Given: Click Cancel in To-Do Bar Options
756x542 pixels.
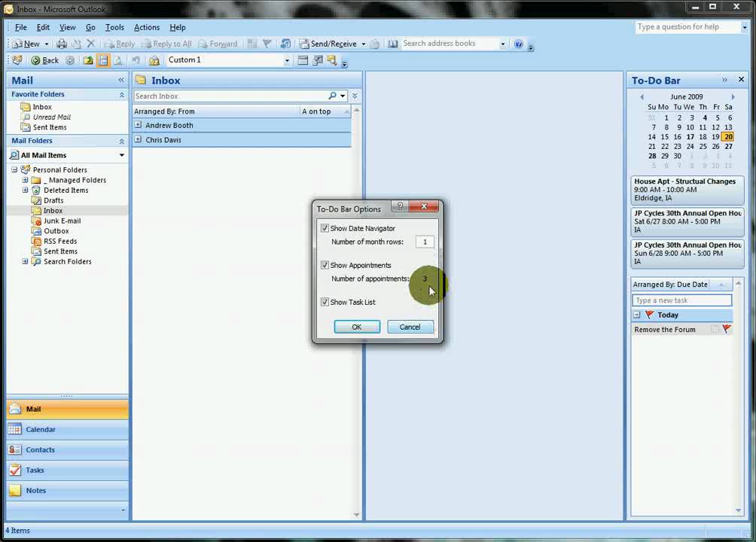Looking at the screenshot, I should click(x=410, y=327).
